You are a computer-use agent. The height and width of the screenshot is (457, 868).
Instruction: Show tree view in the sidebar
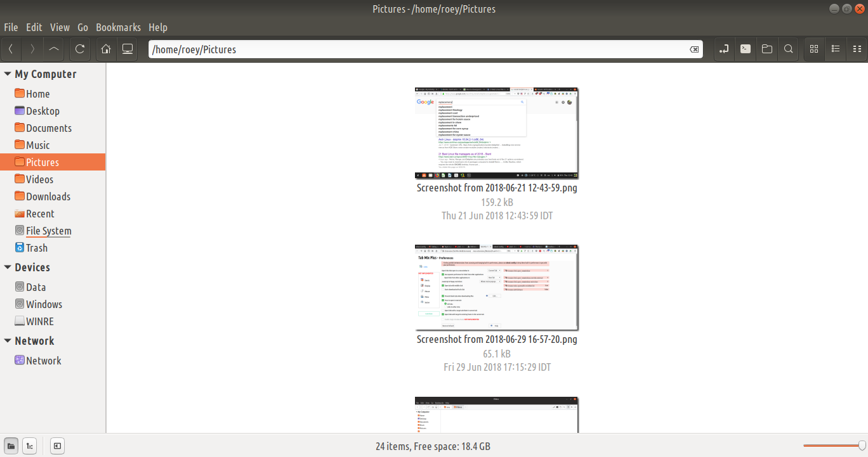(x=30, y=446)
